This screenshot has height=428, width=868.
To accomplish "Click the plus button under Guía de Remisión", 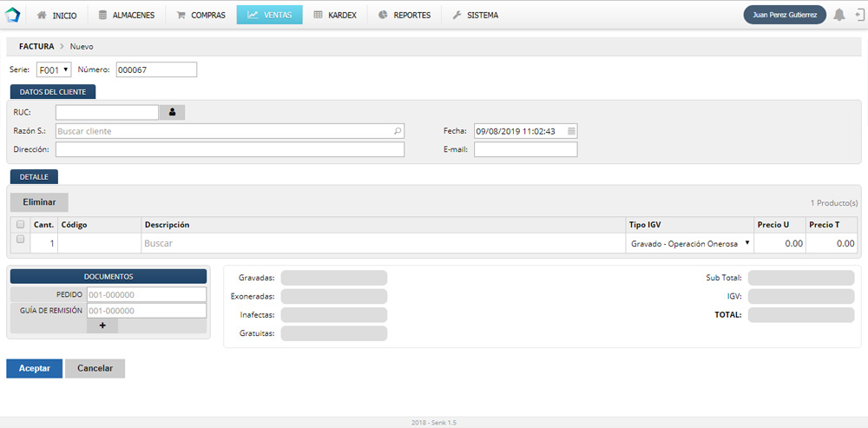I will pos(102,326).
